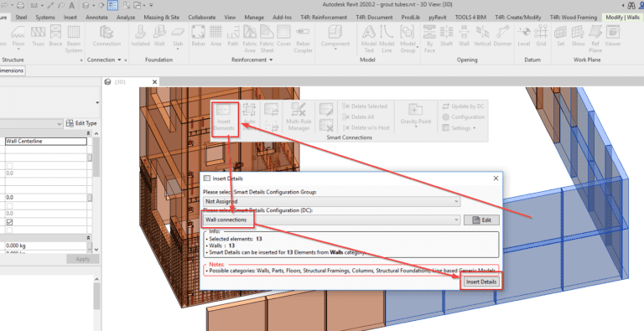Image resolution: width=644 pixels, height=331 pixels.
Task: Select the Shaft opening tool
Action: coord(446,36)
